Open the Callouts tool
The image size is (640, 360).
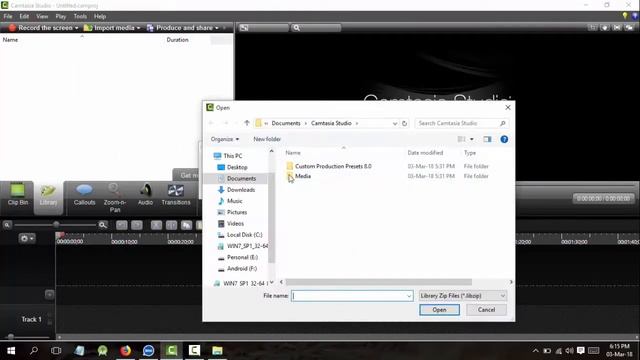coord(84,194)
